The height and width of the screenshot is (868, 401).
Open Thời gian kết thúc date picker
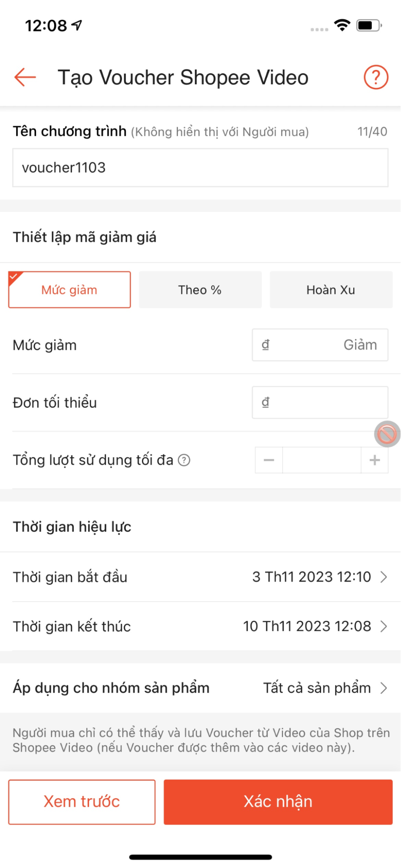point(200,626)
